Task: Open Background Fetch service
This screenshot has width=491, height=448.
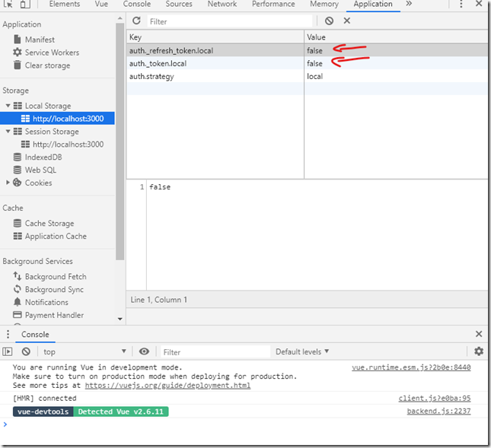Action: (56, 277)
